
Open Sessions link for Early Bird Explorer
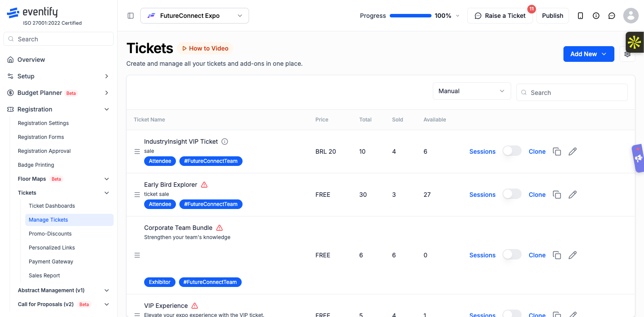pos(482,195)
